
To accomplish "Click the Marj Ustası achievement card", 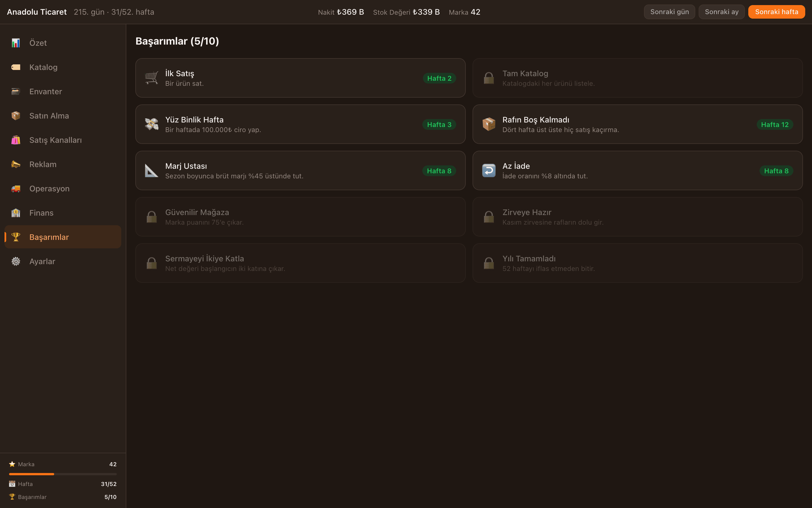I will [x=300, y=171].
